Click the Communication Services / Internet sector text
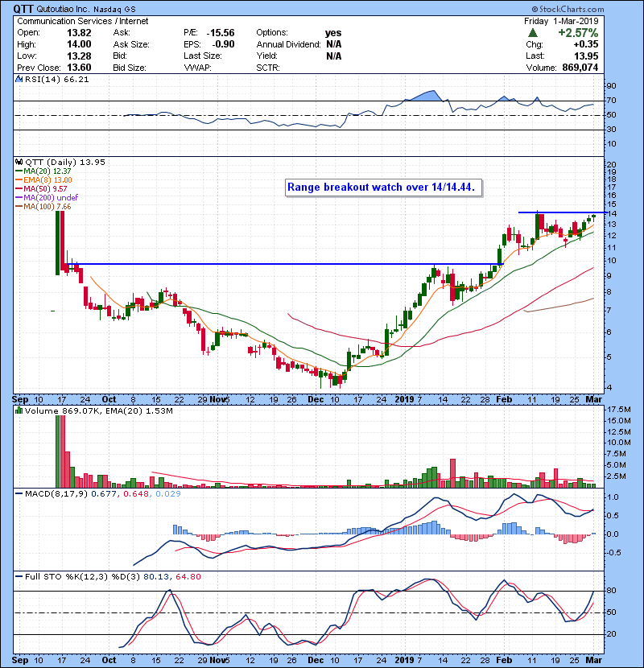 (x=83, y=21)
